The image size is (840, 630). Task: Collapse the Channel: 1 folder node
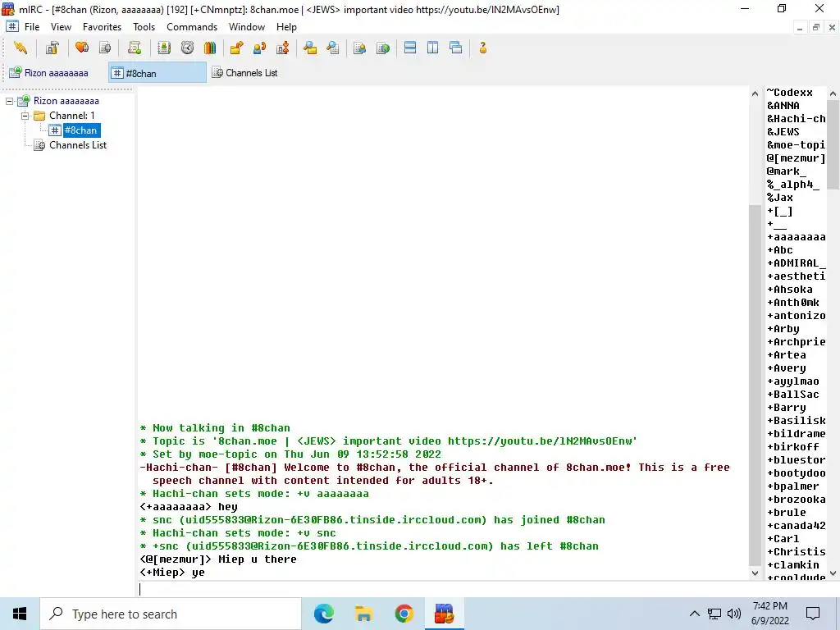point(25,116)
